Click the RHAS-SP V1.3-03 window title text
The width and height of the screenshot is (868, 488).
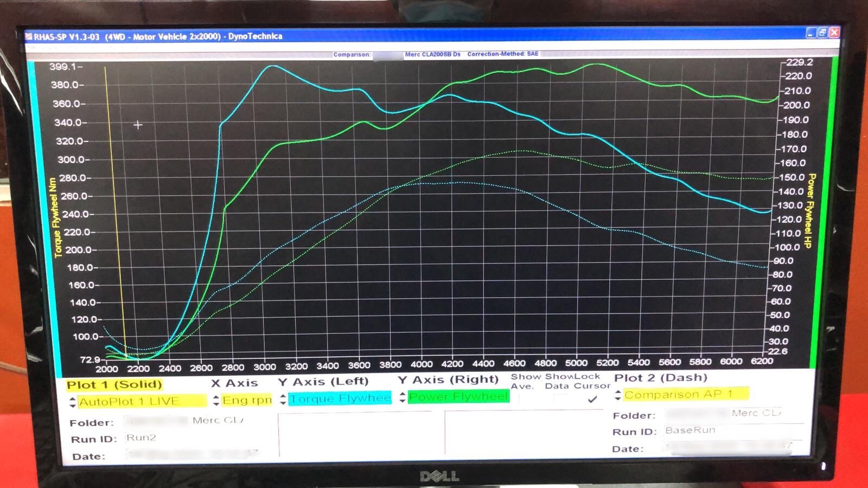158,37
